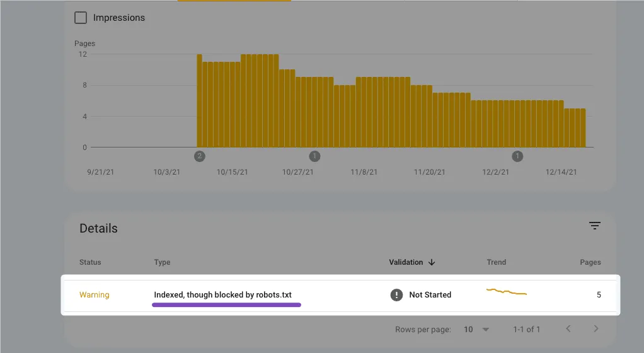Click the Rows per page label
Screen dimensions: 644x353
pyautogui.click(x=423, y=329)
